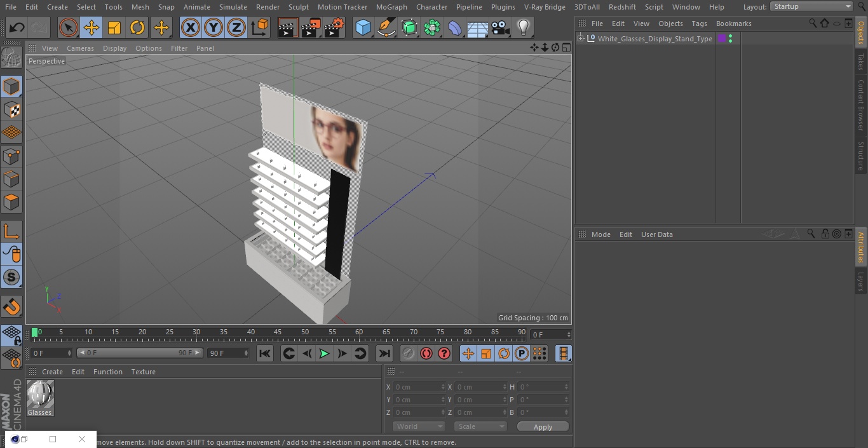The width and height of the screenshot is (868, 448).
Task: Toggle object visibility dots
Action: [x=730, y=39]
